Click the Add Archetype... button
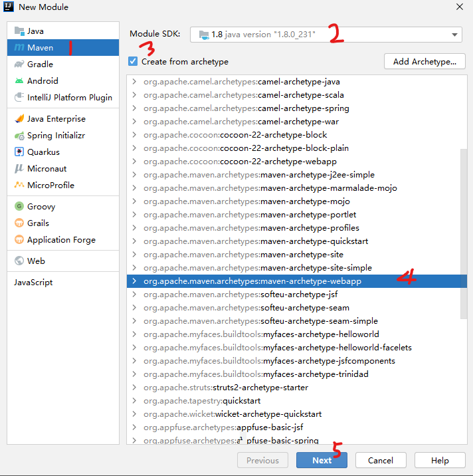 point(425,62)
